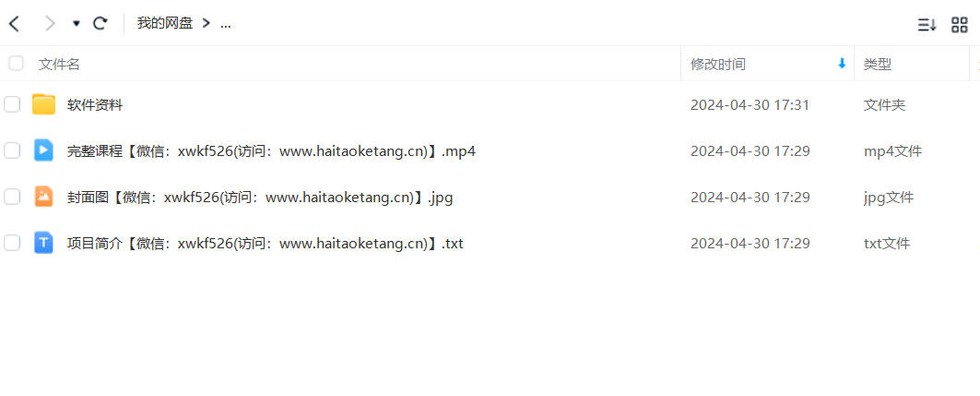This screenshot has width=980, height=396.
Task: Toggle the select-all checkbox in header
Action: (16, 63)
